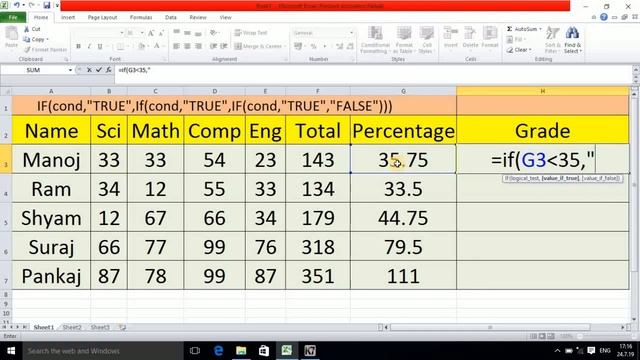Screen dimensions: 640x360
Task: Click the horizontal scrollbar thumb
Action: click(490, 327)
